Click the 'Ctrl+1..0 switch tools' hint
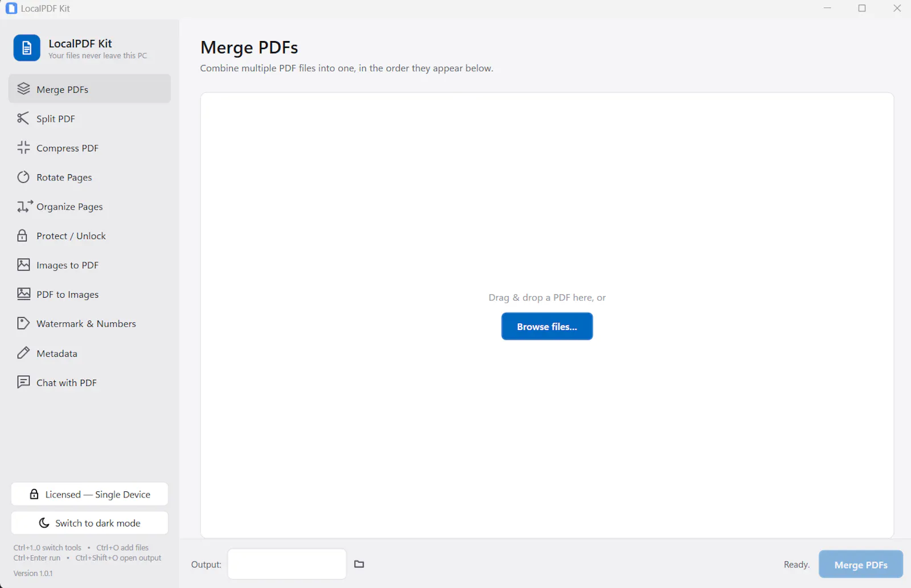 (x=47, y=548)
